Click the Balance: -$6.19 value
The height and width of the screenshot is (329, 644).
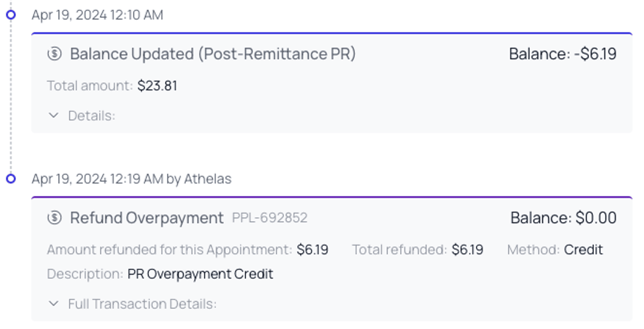point(563,54)
